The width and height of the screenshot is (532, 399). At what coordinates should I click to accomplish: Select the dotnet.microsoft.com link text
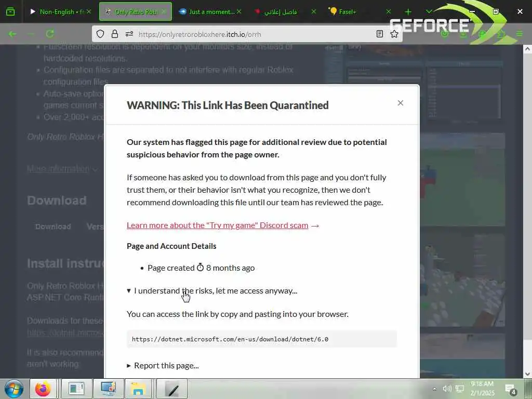pos(230,339)
